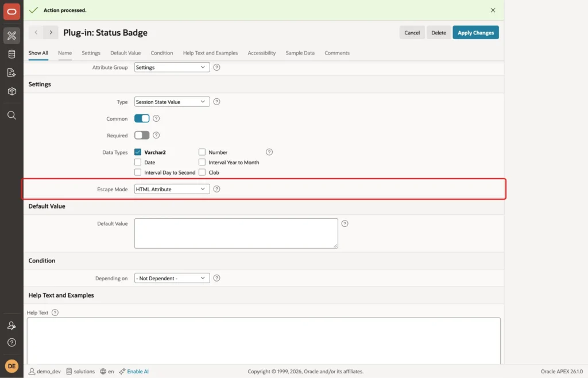The image size is (588, 378).
Task: Open the sidebar Help question mark
Action: click(x=11, y=342)
